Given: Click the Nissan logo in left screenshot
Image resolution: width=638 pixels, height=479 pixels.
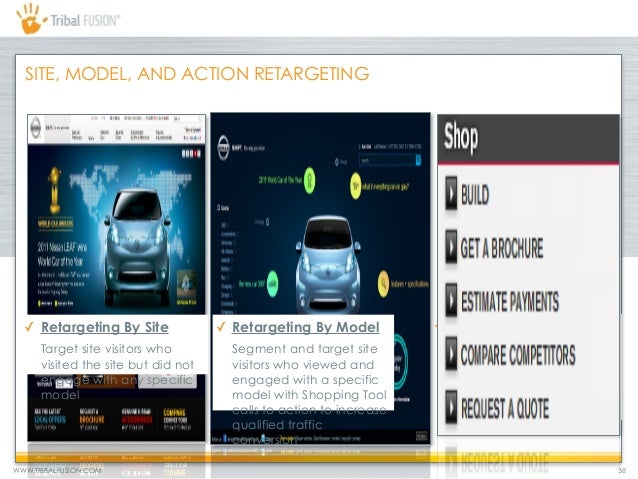Looking at the screenshot, I should [36, 128].
